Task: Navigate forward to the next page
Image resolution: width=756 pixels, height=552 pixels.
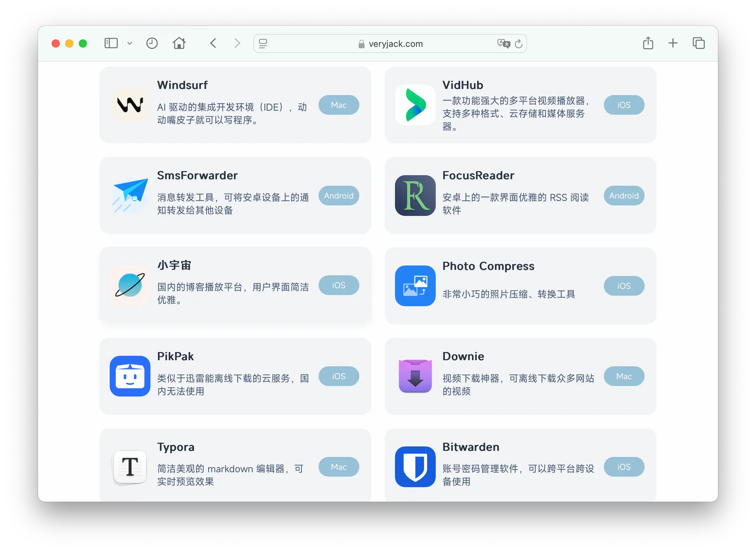Action: 237,43
